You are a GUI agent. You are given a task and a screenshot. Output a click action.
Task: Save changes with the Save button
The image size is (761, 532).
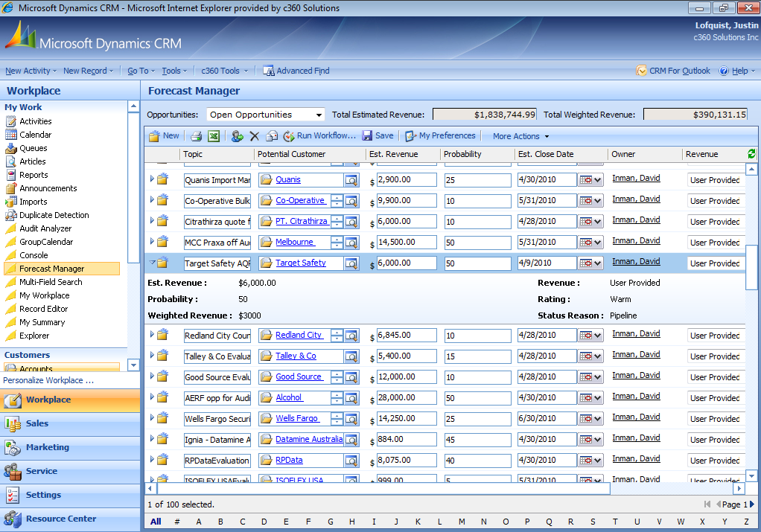click(378, 136)
